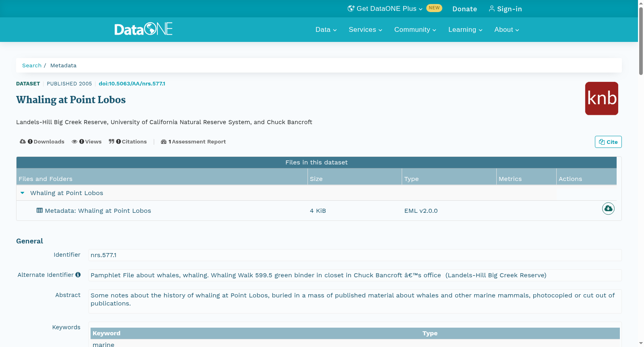
Task: Click the Cite button
Action: [608, 142]
